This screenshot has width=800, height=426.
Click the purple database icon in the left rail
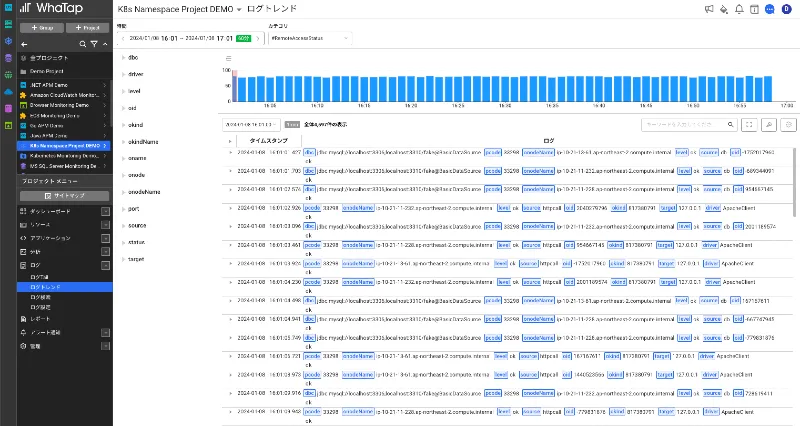[8, 58]
